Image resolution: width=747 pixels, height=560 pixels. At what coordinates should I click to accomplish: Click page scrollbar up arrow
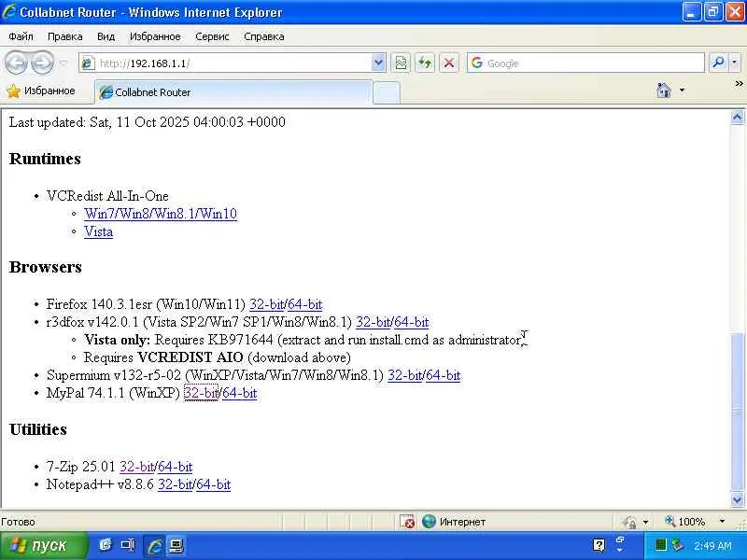point(737,117)
